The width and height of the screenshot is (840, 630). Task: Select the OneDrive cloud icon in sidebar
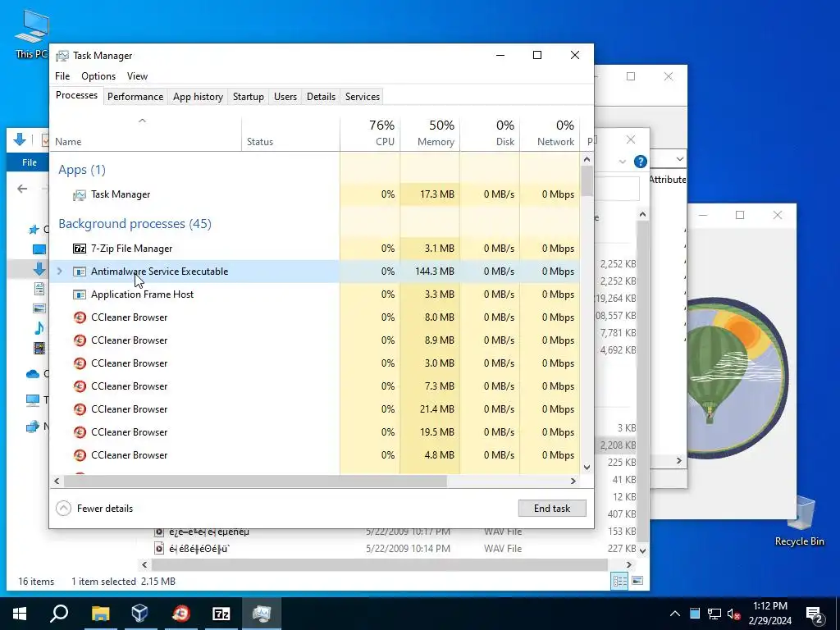point(33,373)
